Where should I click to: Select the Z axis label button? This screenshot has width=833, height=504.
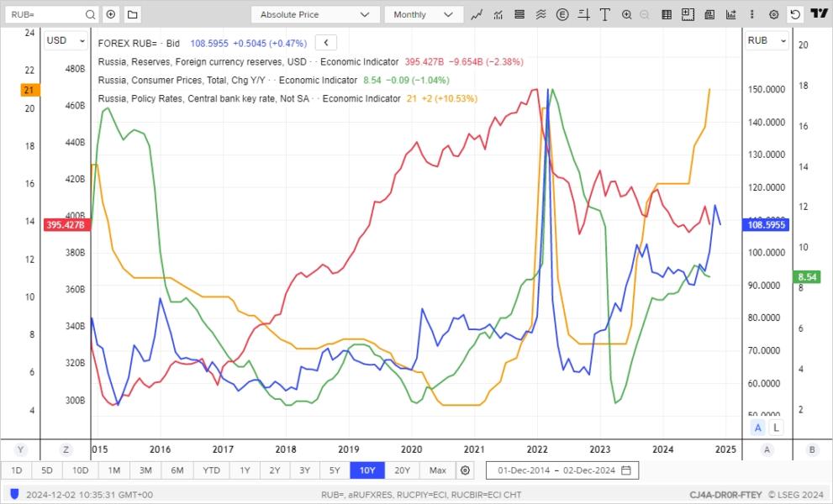[x=66, y=450]
